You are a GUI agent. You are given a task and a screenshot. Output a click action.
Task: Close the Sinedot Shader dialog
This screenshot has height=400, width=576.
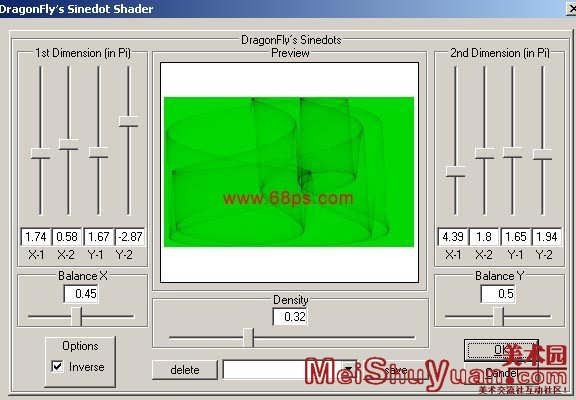coord(572,8)
